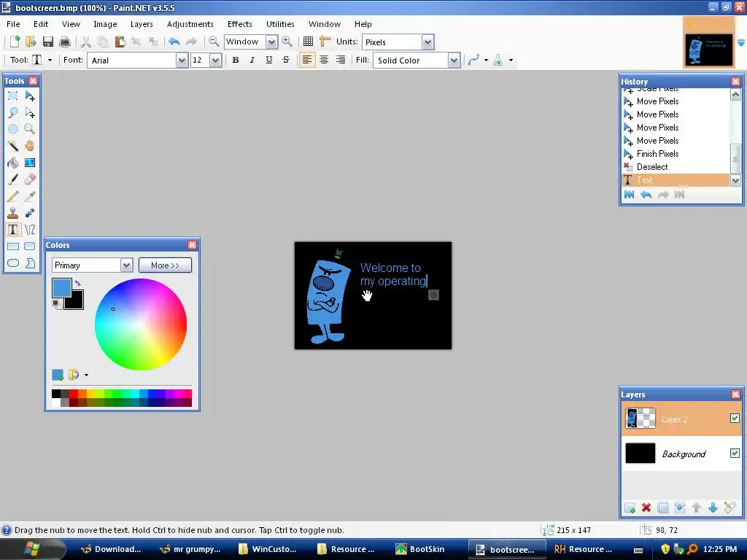Viewport: 747px width, 560px height.
Task: Open the Layers menu
Action: [x=142, y=24]
